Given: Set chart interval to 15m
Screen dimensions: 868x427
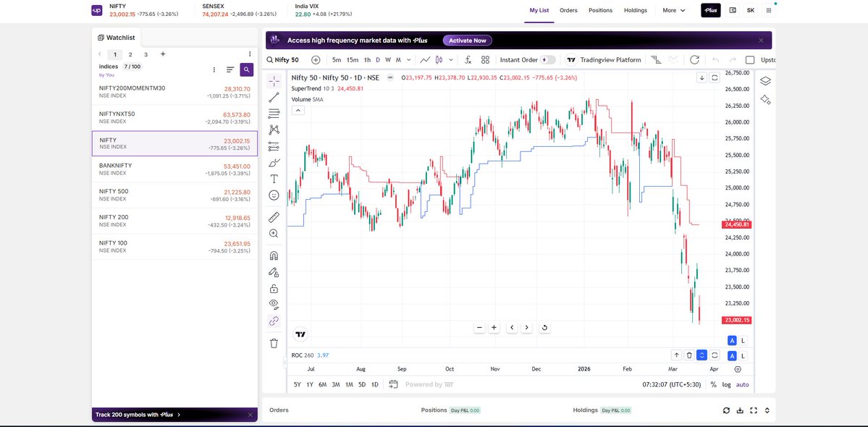Looking at the screenshot, I should point(352,60).
